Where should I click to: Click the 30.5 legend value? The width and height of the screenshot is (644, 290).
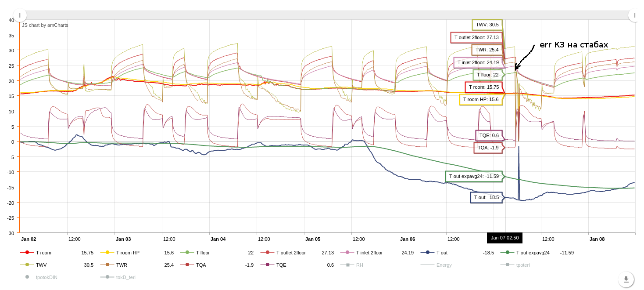[89, 265]
